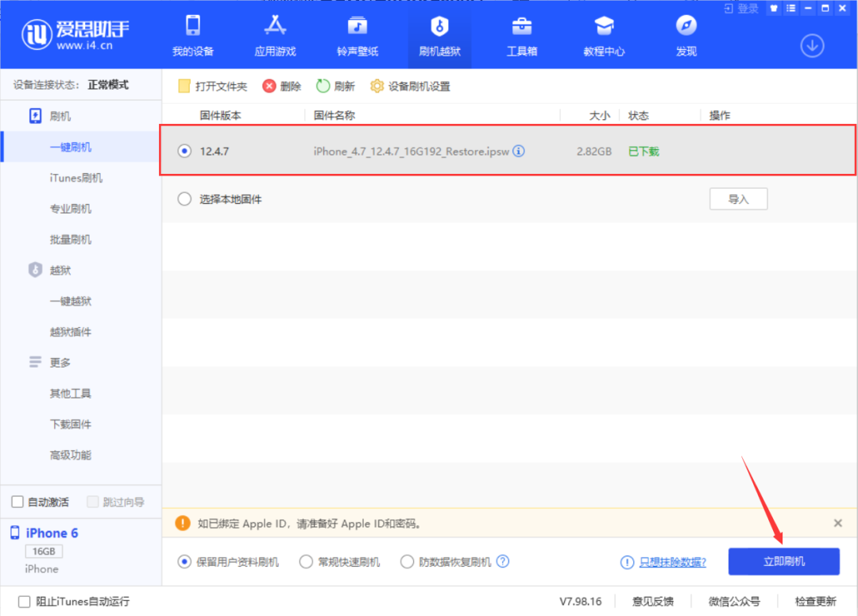Click phone icon beside iPhone 6
The height and width of the screenshot is (616, 858).
click(15, 533)
